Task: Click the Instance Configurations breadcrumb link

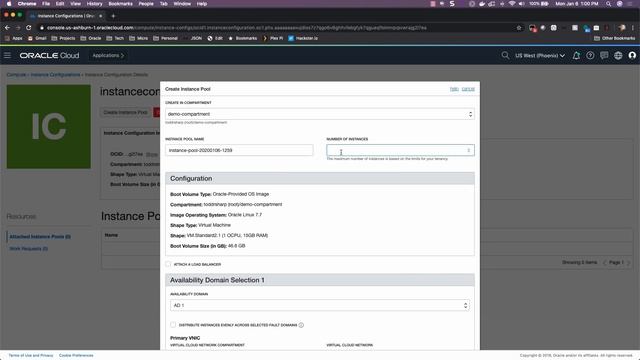Action: pos(56,75)
